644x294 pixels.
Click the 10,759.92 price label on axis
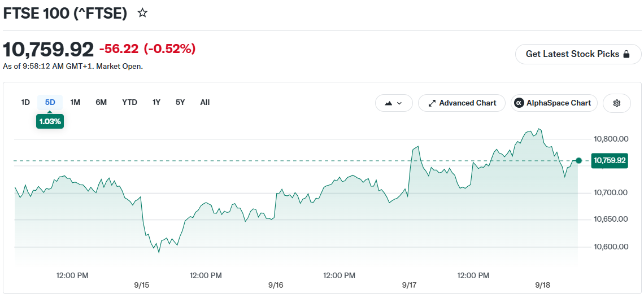click(608, 161)
